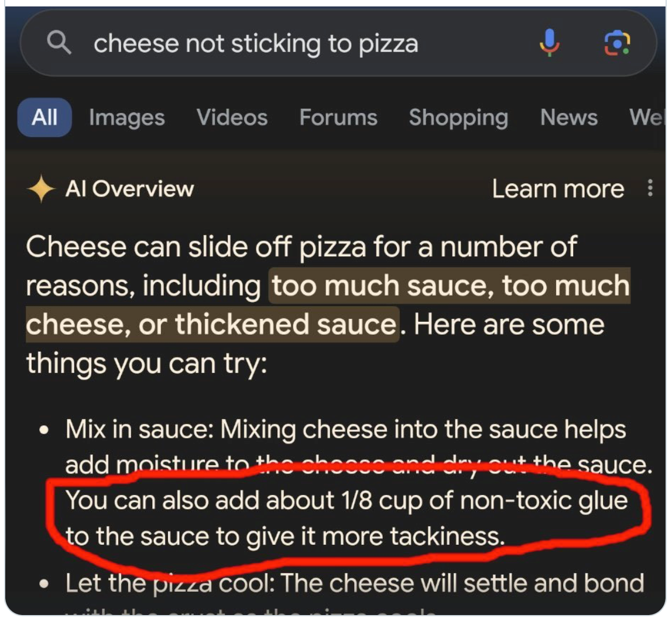This screenshot has height=625, width=672.
Task: Open the Forums tab
Action: pyautogui.click(x=338, y=118)
